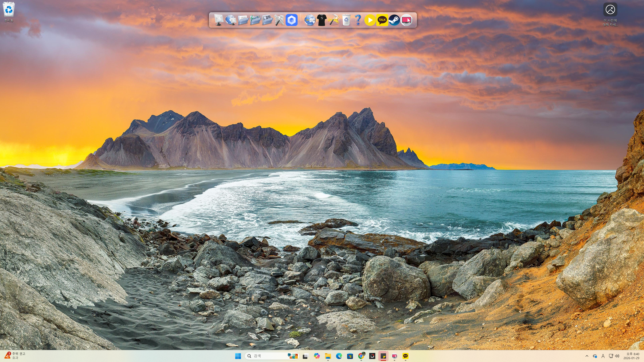Click the blue cube app dock icon
This screenshot has width=644, height=362.
(x=292, y=20)
